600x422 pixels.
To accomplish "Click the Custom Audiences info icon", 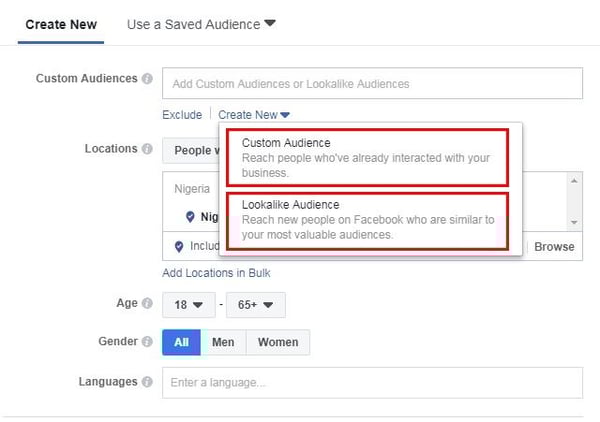I will (147, 78).
